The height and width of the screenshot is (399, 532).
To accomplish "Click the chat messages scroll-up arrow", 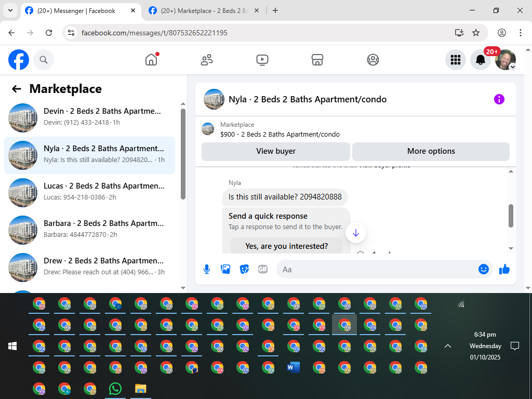I will click(x=511, y=171).
